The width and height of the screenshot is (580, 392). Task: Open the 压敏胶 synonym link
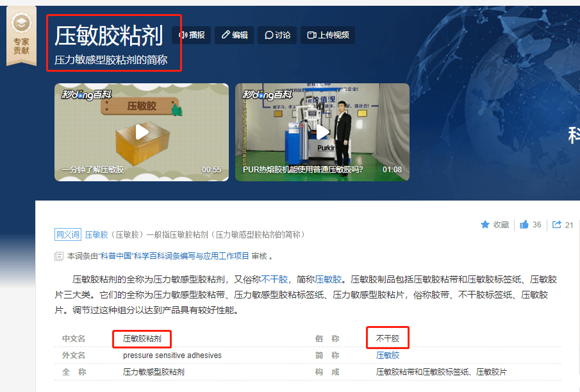tap(97, 235)
